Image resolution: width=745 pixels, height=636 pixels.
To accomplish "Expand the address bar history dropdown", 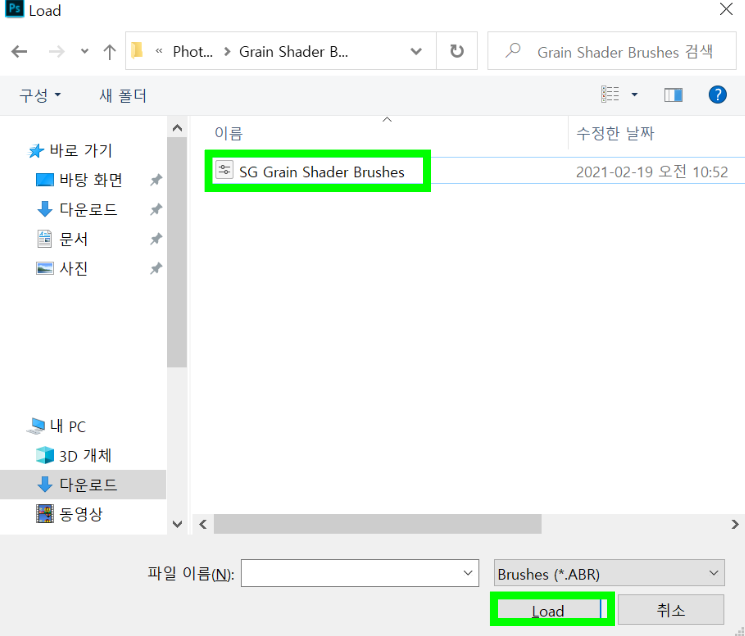I will coord(416,51).
